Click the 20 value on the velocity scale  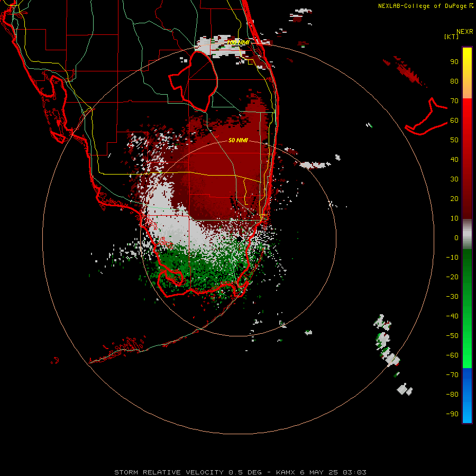click(x=454, y=198)
